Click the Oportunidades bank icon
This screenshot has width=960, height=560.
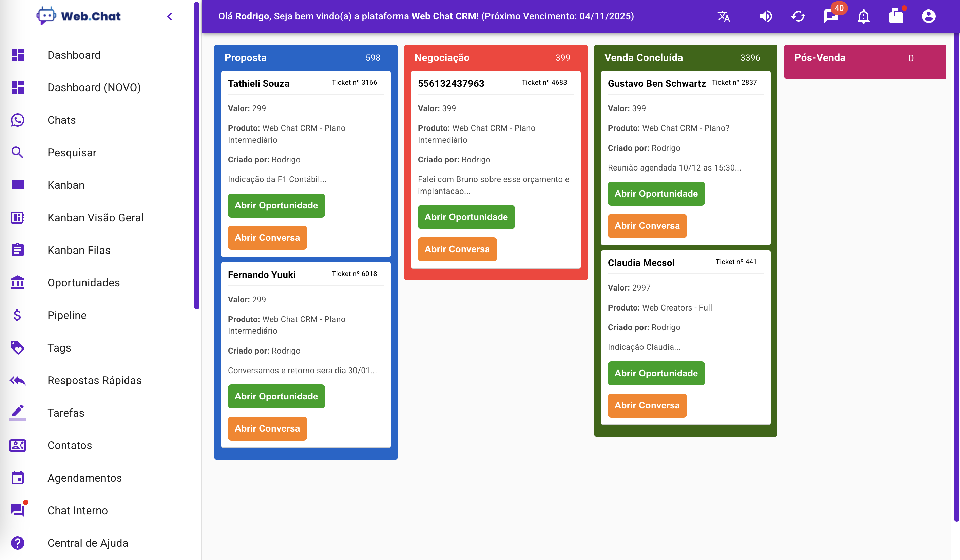point(18,283)
